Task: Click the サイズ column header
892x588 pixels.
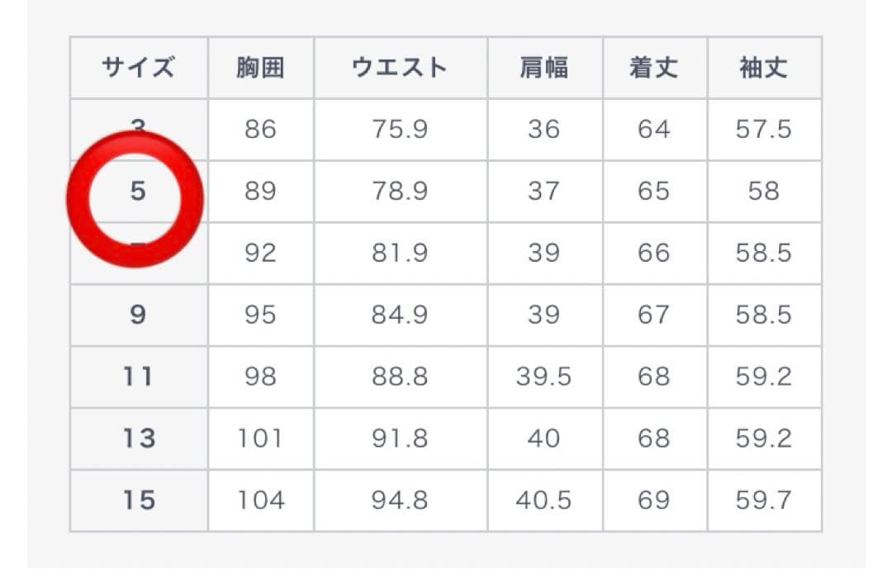Action: pos(138,68)
